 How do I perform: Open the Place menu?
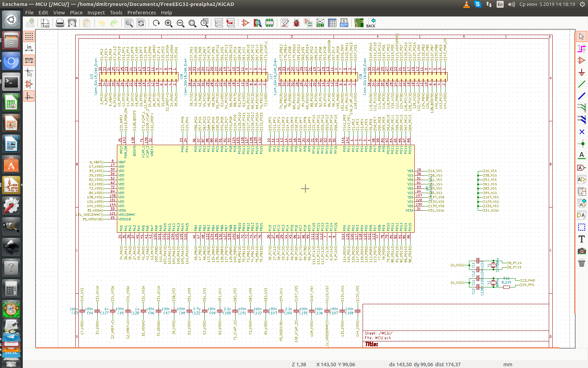[76, 13]
